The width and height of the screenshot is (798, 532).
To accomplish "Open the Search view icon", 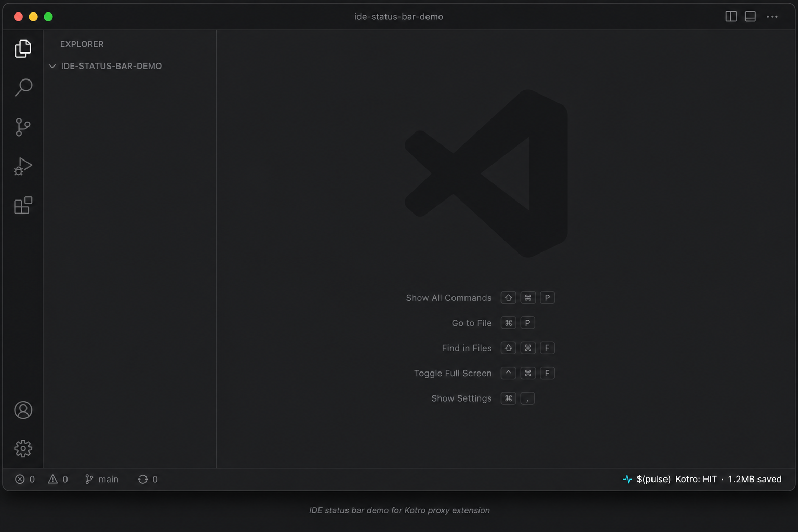I will coord(23,87).
